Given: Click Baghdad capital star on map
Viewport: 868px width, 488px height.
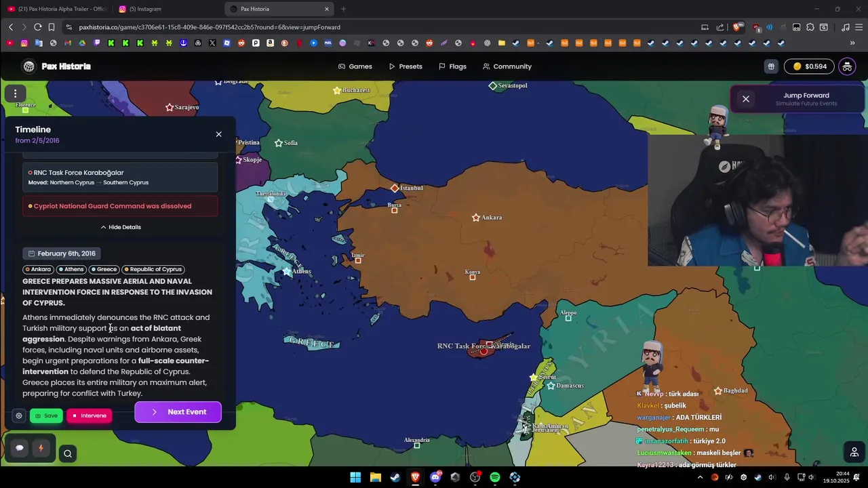Looking at the screenshot, I should (718, 391).
